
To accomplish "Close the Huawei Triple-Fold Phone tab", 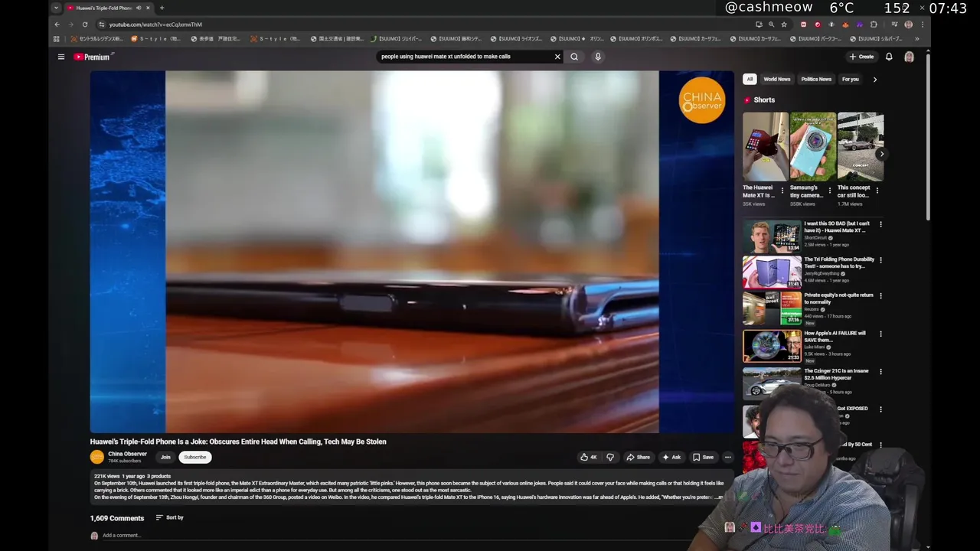I will [x=147, y=8].
